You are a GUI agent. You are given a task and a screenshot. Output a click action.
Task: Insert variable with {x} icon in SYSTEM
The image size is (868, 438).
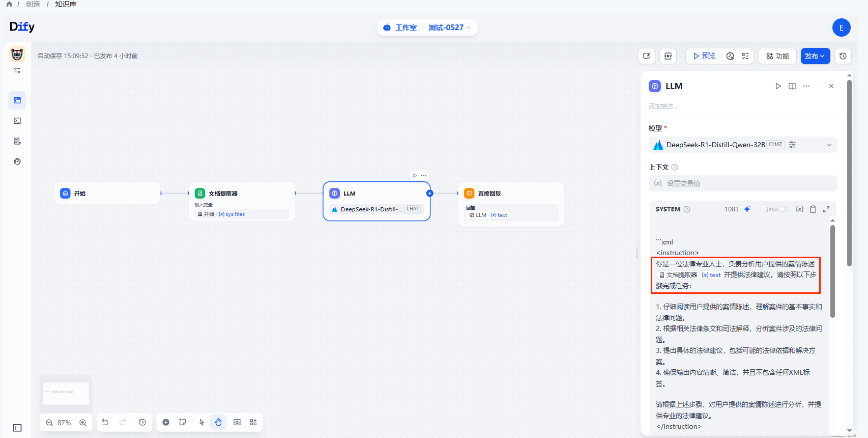coord(800,209)
